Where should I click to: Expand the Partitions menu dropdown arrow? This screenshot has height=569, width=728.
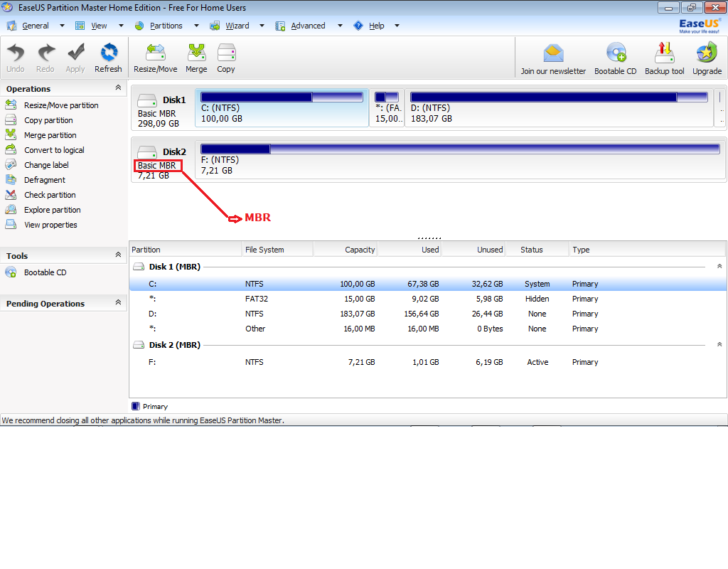click(x=196, y=26)
